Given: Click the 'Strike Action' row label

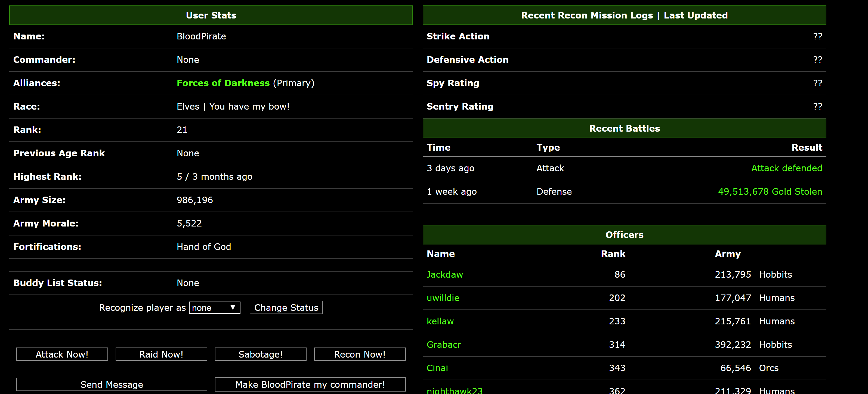Looking at the screenshot, I should pos(458,36).
